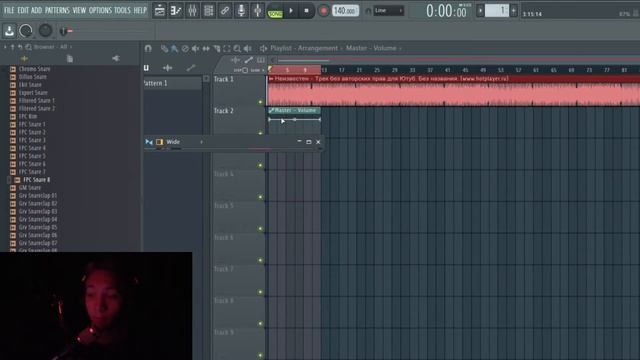Select the dashed-square select tool
This screenshot has height=360, width=640.
227,49
